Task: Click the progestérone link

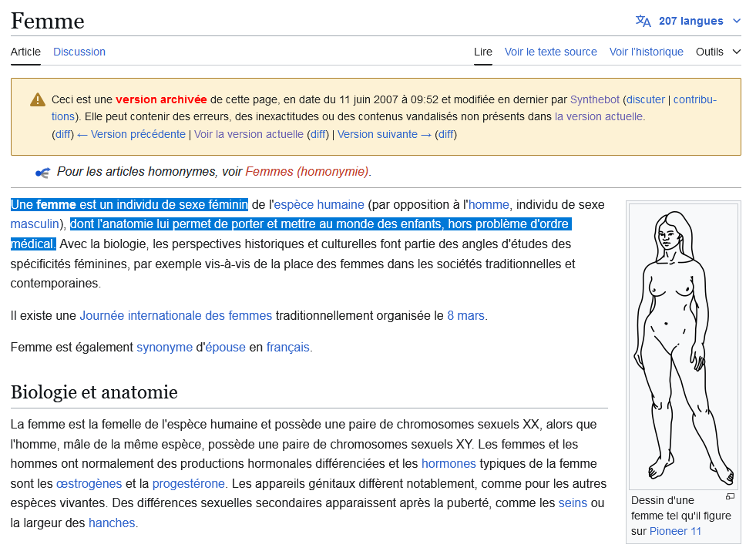Action: point(189,484)
